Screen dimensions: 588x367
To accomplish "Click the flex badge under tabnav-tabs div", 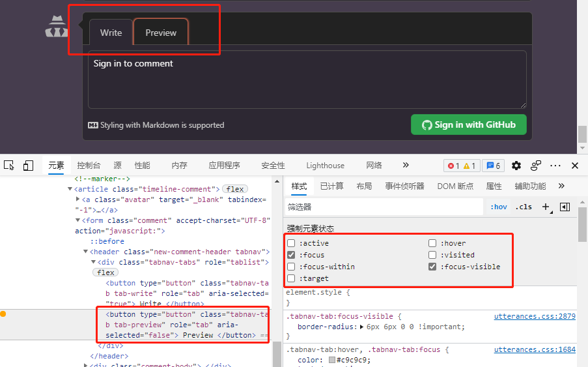I will (x=105, y=272).
